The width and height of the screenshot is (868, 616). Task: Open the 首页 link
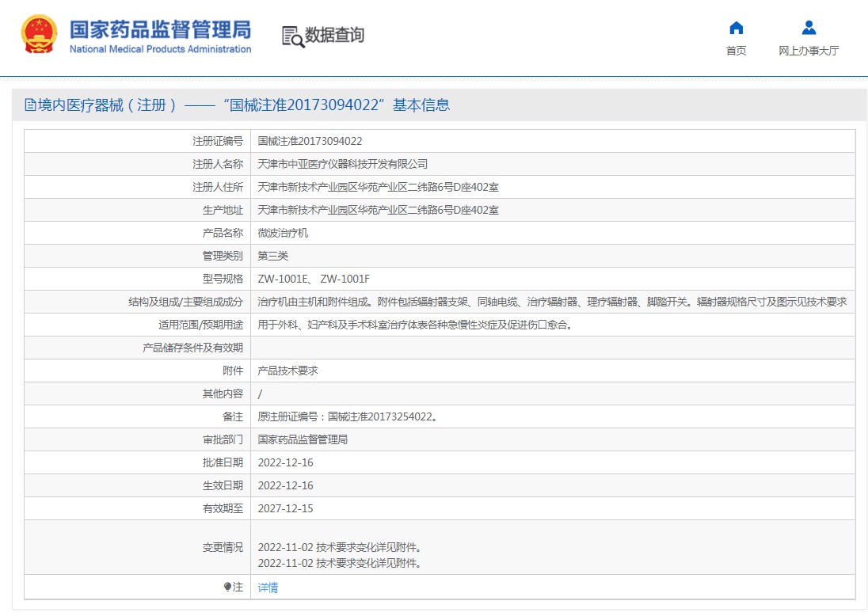[737, 51]
